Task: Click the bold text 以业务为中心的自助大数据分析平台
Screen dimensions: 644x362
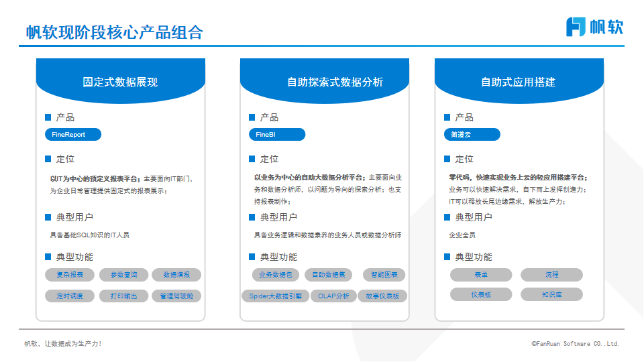Action: [x=309, y=178]
